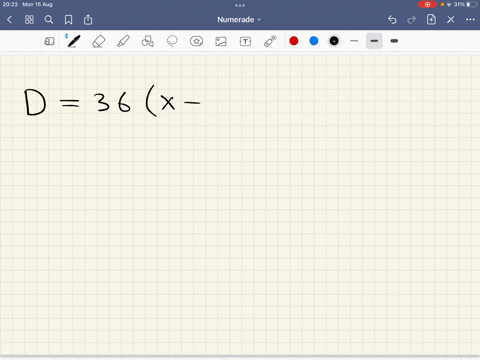Image resolution: width=480 pixels, height=360 pixels.
Task: Select the Laser pointer tool
Action: point(270,41)
